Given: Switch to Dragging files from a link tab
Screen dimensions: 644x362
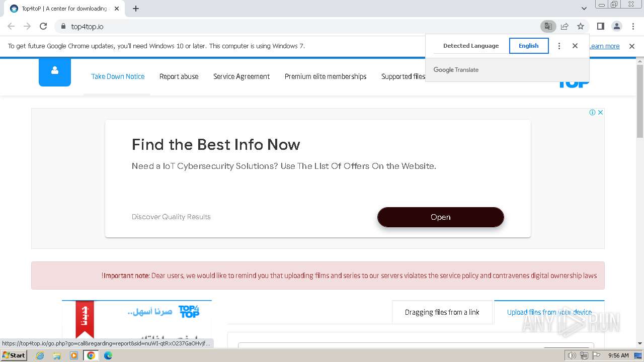Looking at the screenshot, I should (442, 312).
